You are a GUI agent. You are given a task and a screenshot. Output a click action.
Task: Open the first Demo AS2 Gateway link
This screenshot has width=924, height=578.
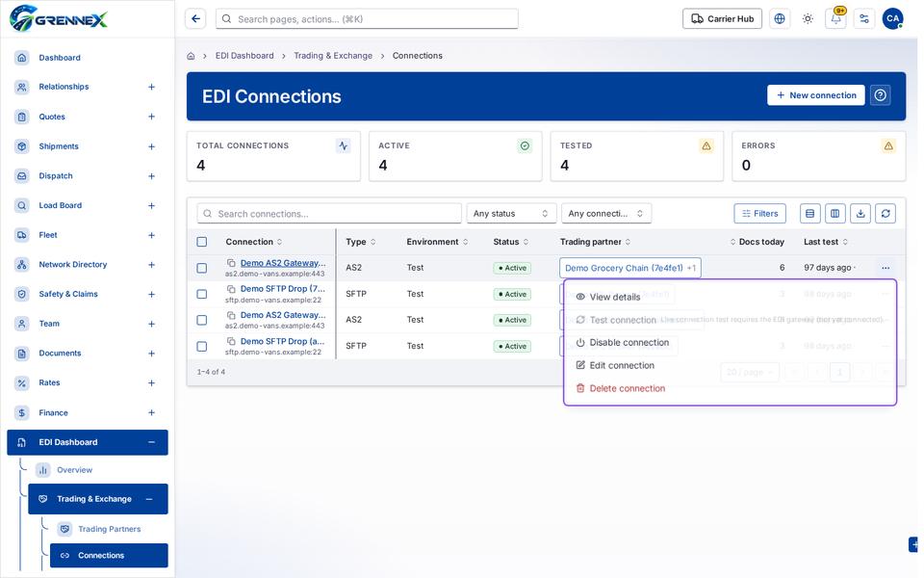283,263
